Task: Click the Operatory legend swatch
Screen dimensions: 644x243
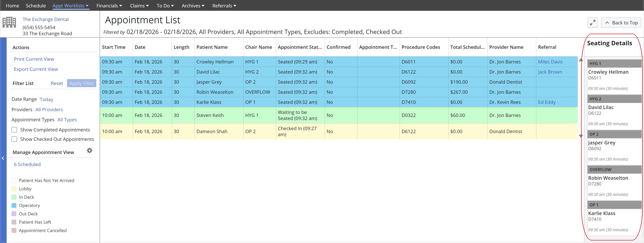Action: pos(14,205)
